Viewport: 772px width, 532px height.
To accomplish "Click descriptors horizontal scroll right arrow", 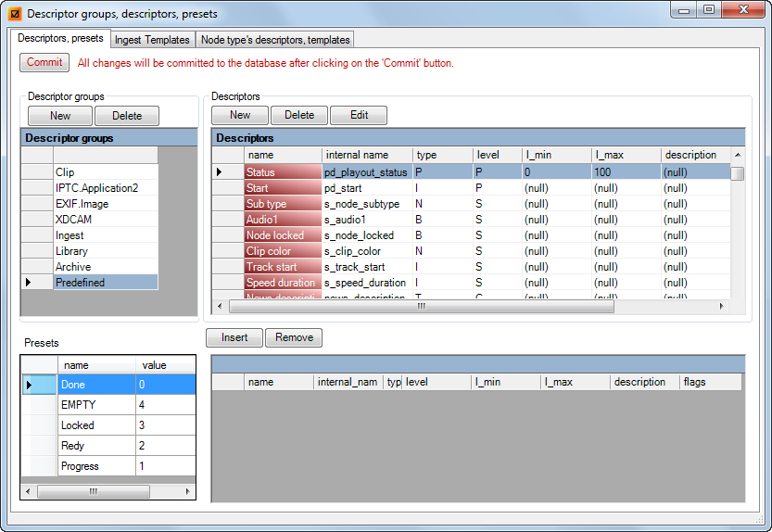I will click(721, 306).
